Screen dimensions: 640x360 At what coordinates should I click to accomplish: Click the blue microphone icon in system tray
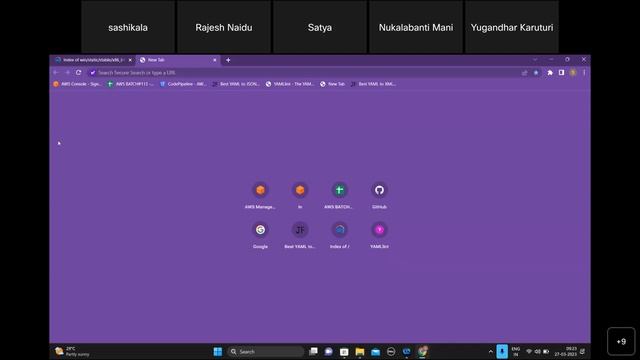click(x=502, y=351)
